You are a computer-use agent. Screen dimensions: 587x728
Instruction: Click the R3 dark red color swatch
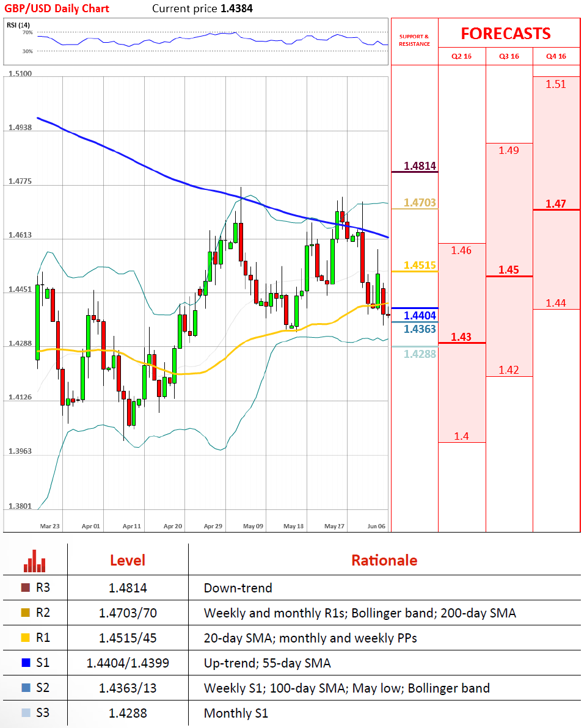(x=26, y=588)
